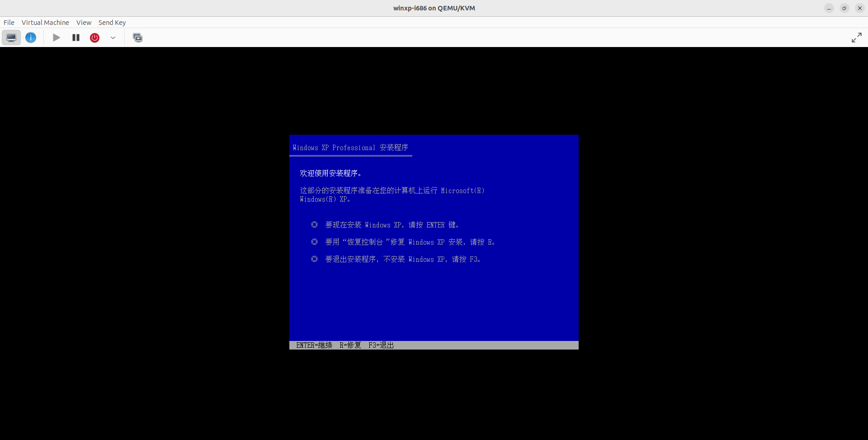Switch to fullscreen view
Viewport: 868px width, 440px height.
[x=856, y=38]
